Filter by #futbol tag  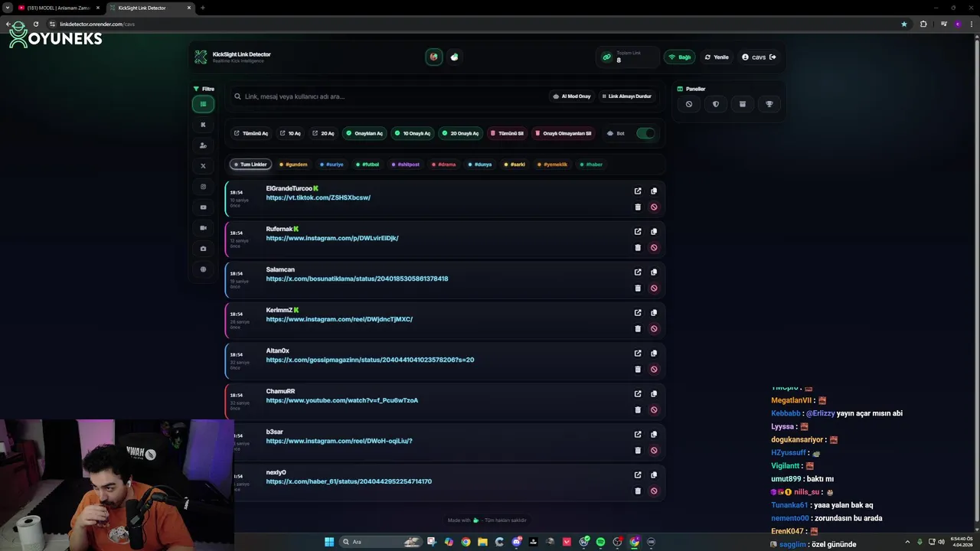pos(368,165)
